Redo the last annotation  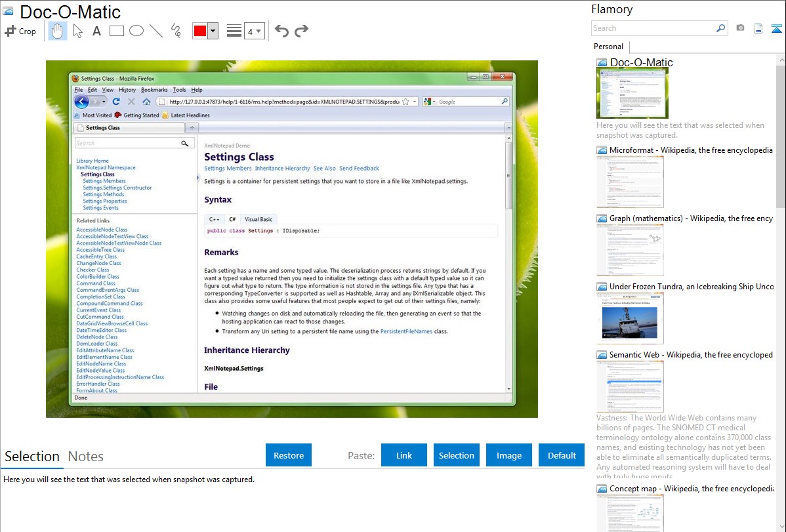click(301, 31)
